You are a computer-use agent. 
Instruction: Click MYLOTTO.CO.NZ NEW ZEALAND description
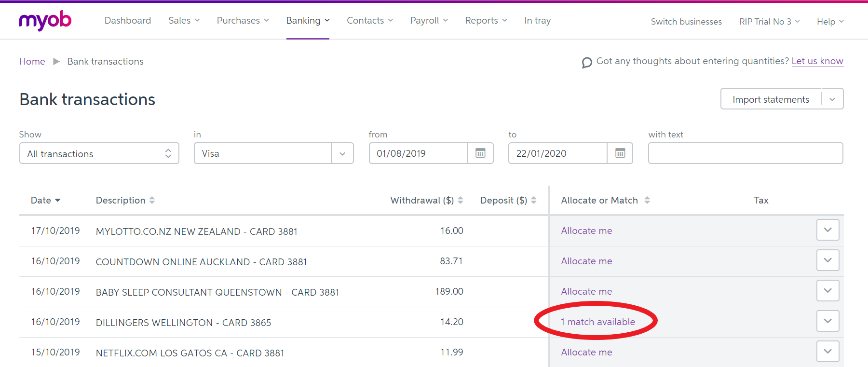point(197,231)
